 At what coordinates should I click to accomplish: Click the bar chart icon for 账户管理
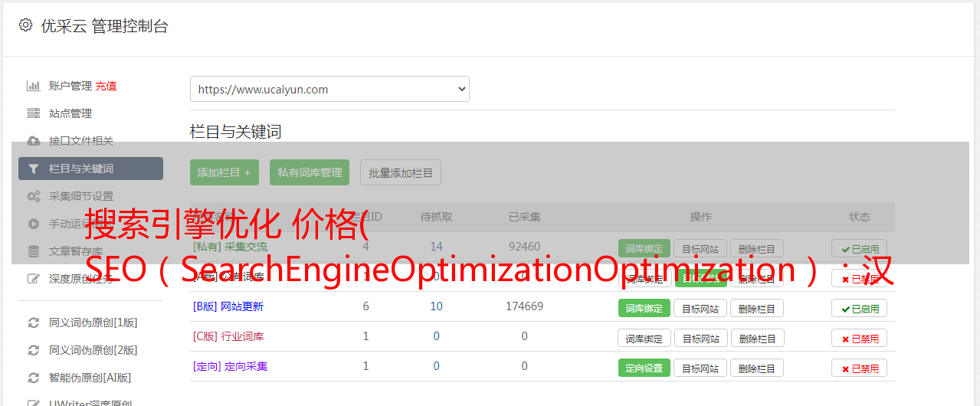pyautogui.click(x=33, y=86)
